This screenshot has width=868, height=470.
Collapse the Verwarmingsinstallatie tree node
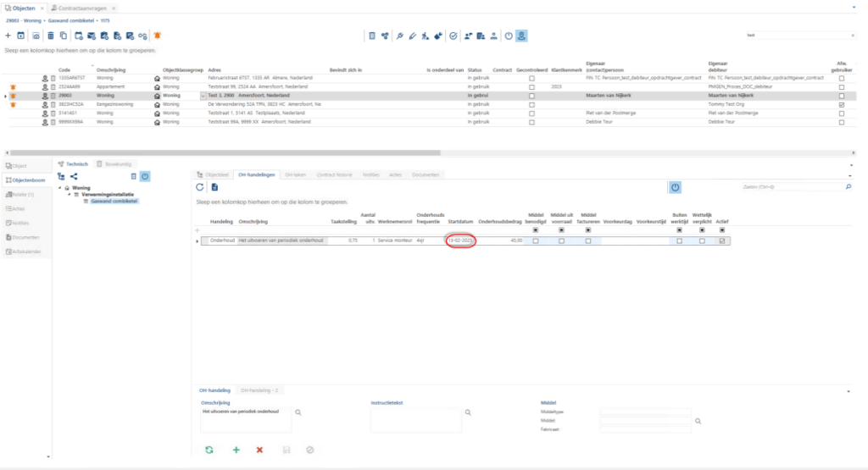(70, 195)
